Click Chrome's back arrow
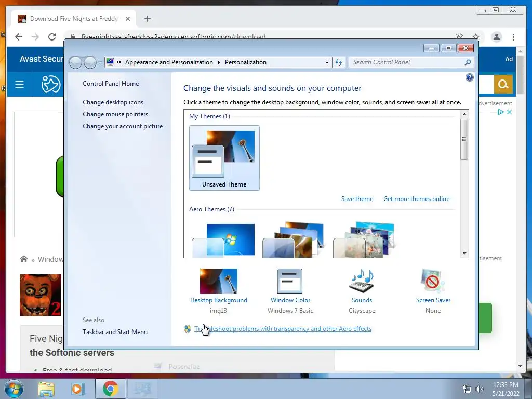 click(19, 37)
